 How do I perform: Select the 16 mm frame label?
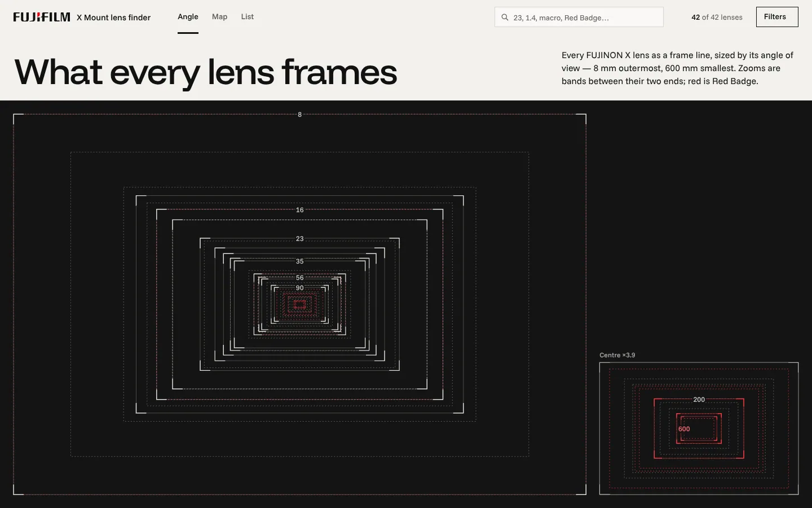[299, 210]
